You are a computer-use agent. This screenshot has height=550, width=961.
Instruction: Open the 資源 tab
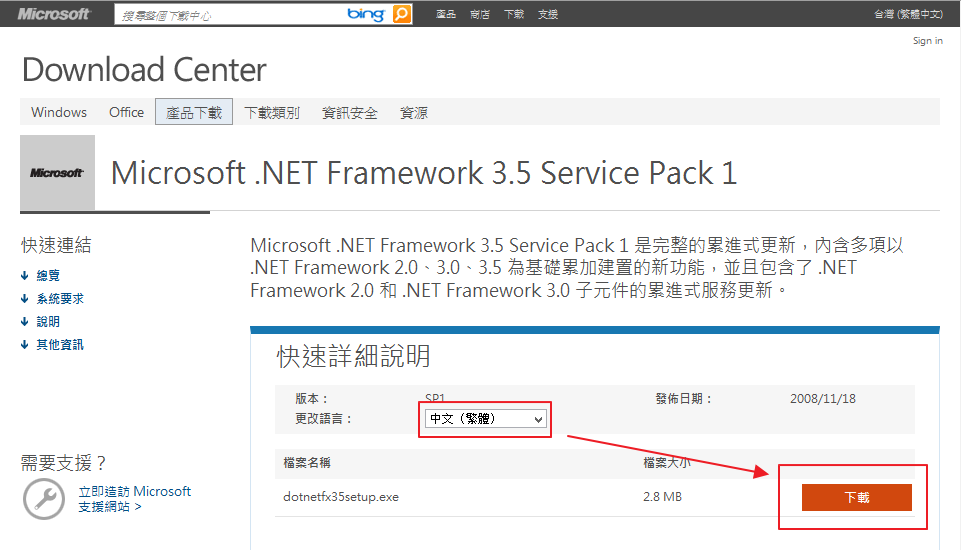(x=414, y=112)
